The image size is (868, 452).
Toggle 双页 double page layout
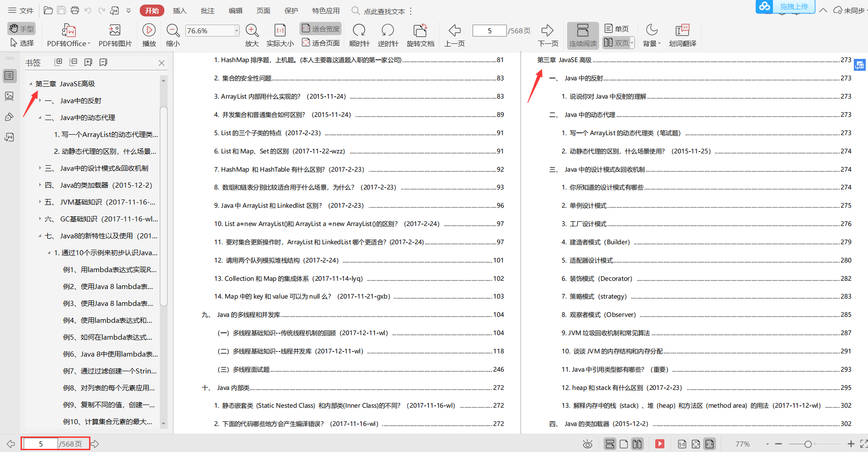point(616,43)
